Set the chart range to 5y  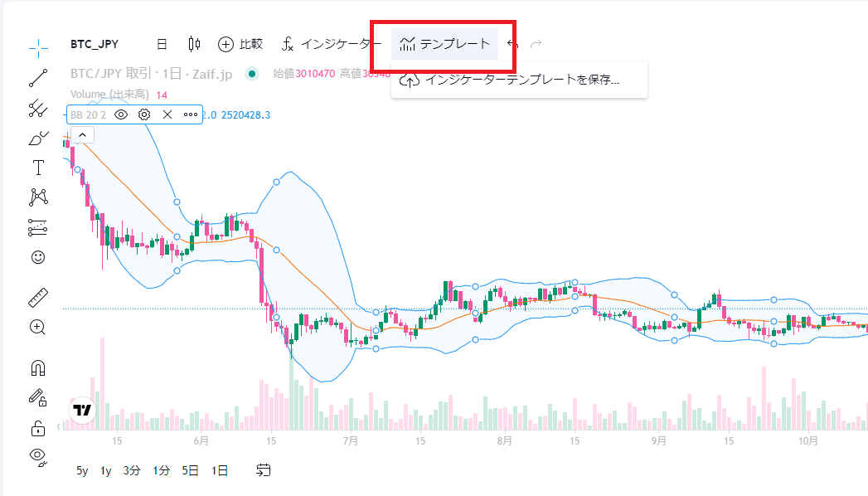(x=82, y=470)
